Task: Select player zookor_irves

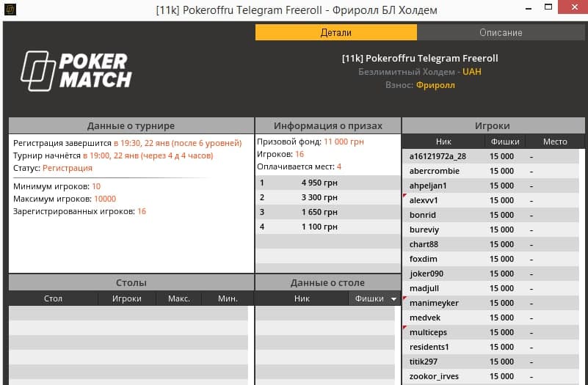Action: point(490,376)
